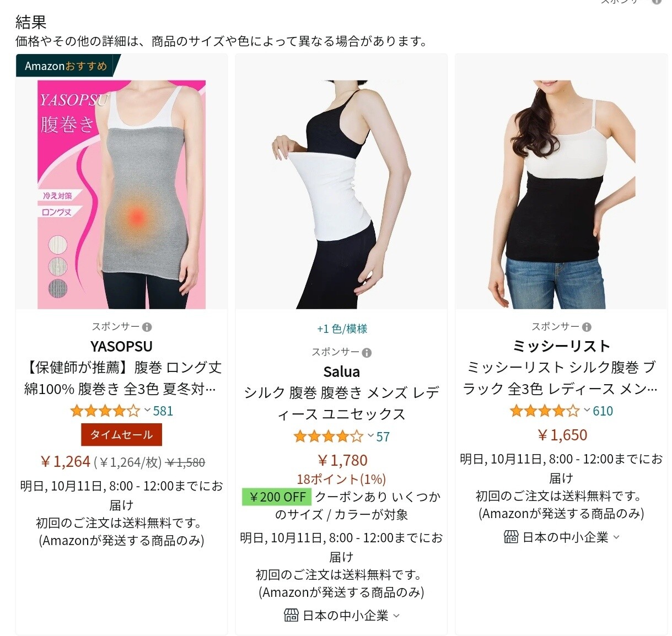This screenshot has height=636, width=672.
Task: Click sponsor info icon on YASOPSU listing
Action: (147, 327)
